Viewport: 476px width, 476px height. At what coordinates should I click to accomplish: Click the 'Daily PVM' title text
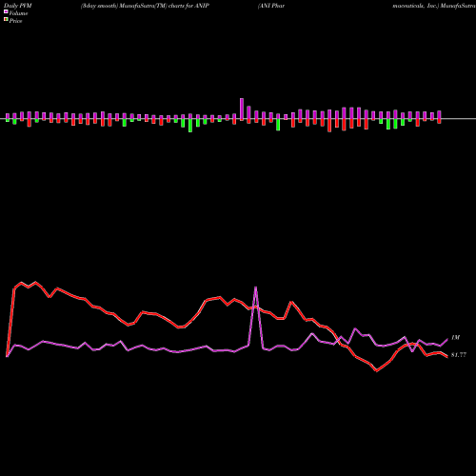18,6
